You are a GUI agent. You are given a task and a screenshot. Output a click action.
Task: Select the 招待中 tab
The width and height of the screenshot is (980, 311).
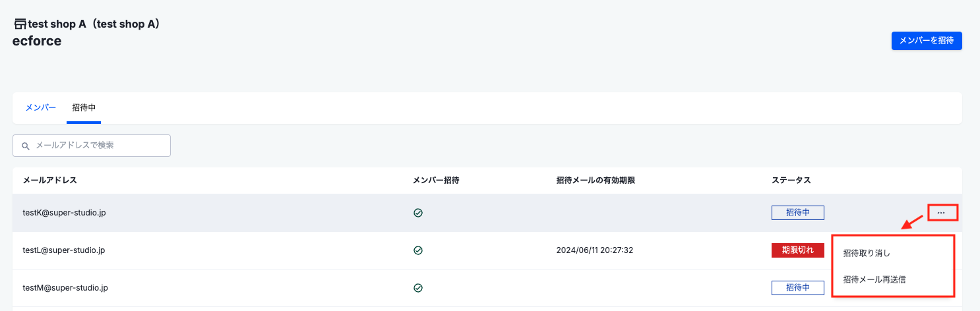pos(84,107)
